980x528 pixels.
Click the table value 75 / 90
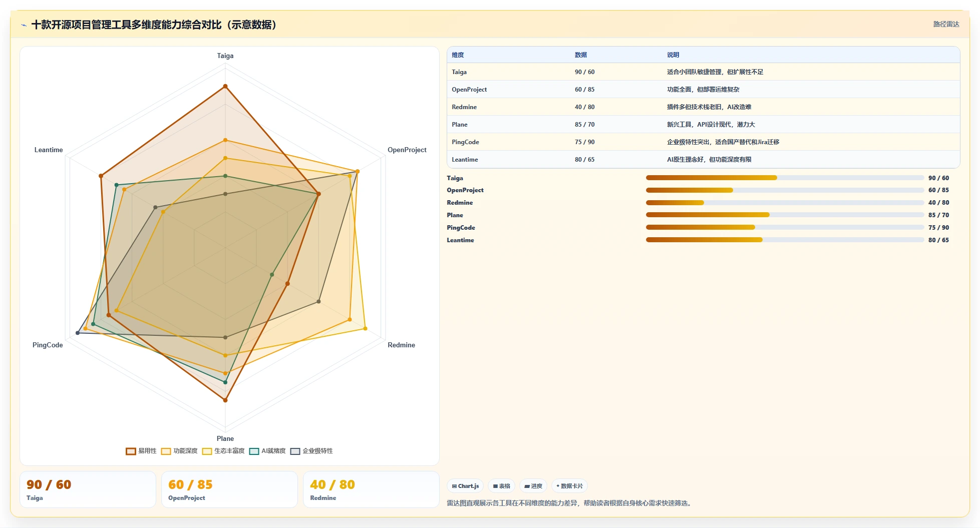[x=585, y=142]
